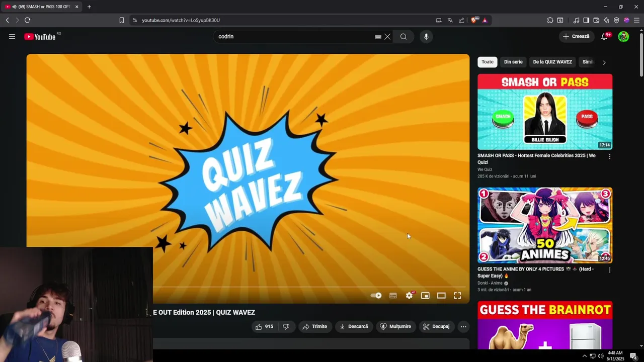Toggle subtitles in the player
Screen dimensions: 644x362
(x=393, y=296)
